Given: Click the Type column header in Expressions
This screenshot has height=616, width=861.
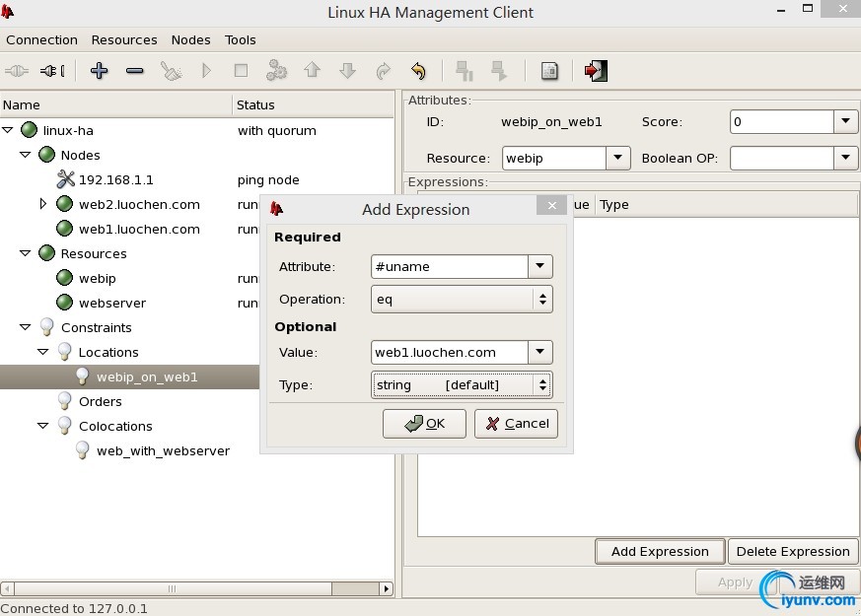Looking at the screenshot, I should coord(727,205).
